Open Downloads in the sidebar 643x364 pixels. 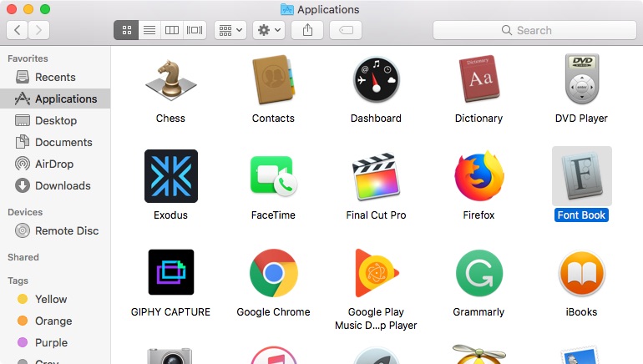pyautogui.click(x=55, y=185)
